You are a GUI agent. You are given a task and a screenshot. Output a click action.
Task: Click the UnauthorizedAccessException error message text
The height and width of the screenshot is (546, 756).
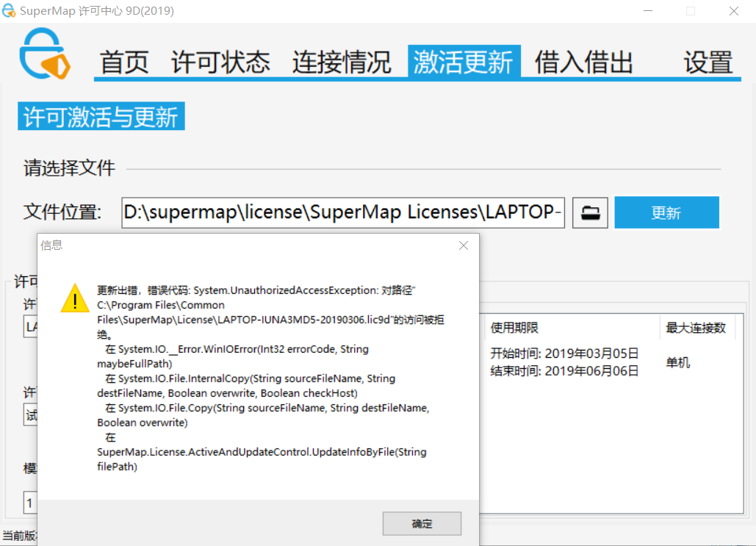[270, 378]
